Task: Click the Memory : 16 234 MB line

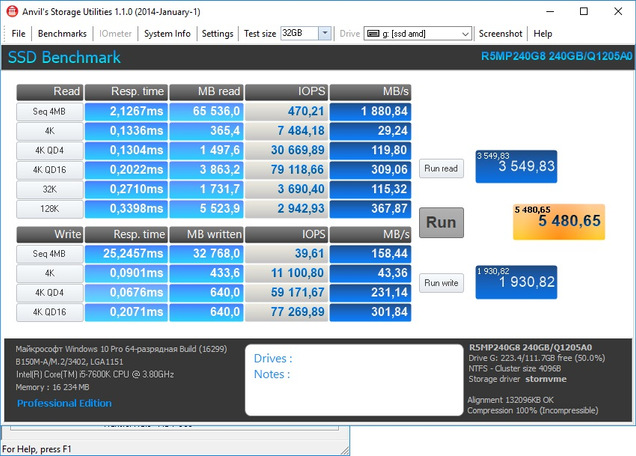Action: coord(52,387)
